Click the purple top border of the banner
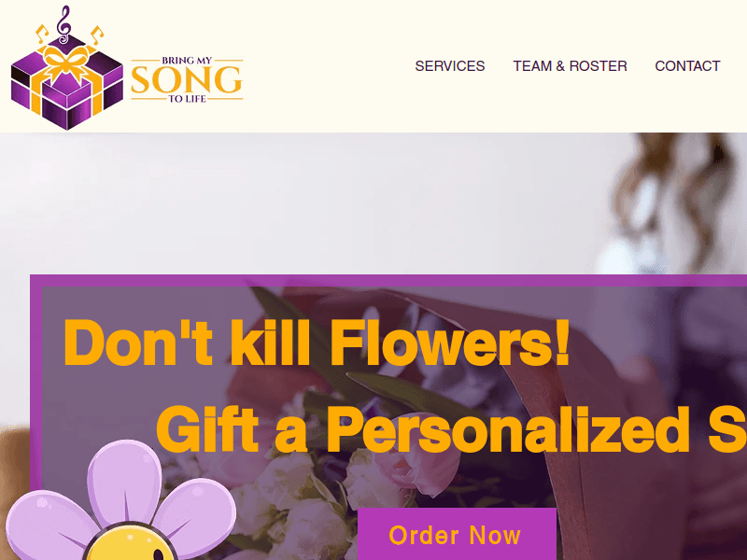This screenshot has width=747, height=560. tap(388, 281)
